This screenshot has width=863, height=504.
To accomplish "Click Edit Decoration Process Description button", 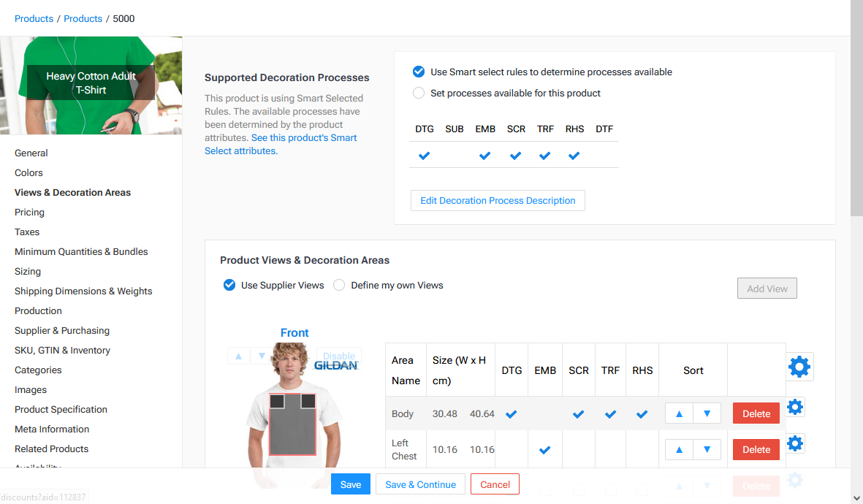I will tap(498, 200).
